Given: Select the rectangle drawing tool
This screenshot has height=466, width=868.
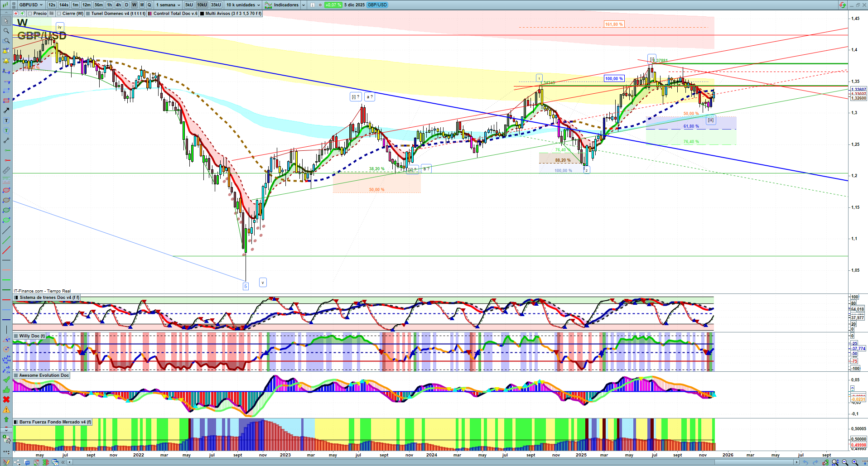Looking at the screenshot, I should pyautogui.click(x=6, y=101).
